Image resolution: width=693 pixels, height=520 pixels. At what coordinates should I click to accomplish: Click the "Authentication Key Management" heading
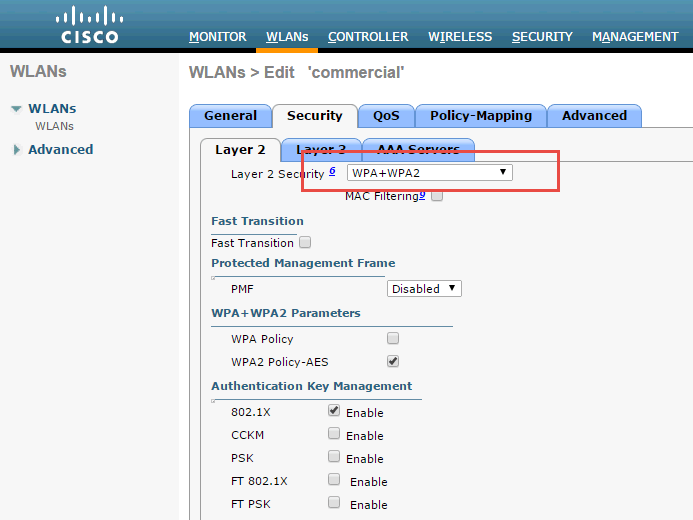[312, 386]
